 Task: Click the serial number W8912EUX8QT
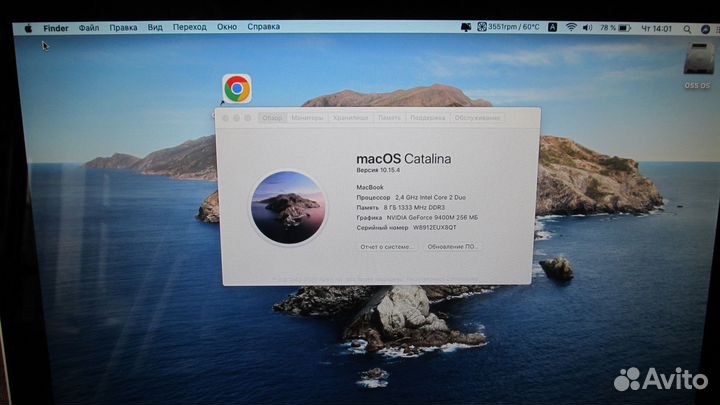434,228
